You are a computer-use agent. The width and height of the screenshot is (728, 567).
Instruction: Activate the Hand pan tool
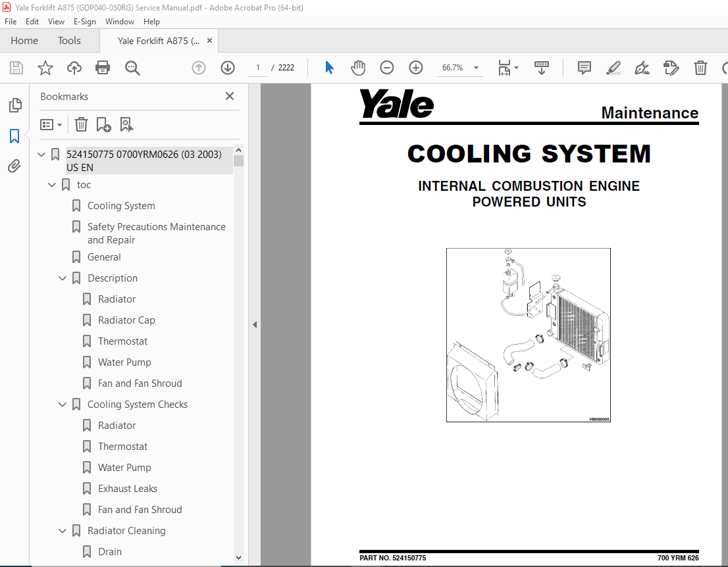coord(358,68)
